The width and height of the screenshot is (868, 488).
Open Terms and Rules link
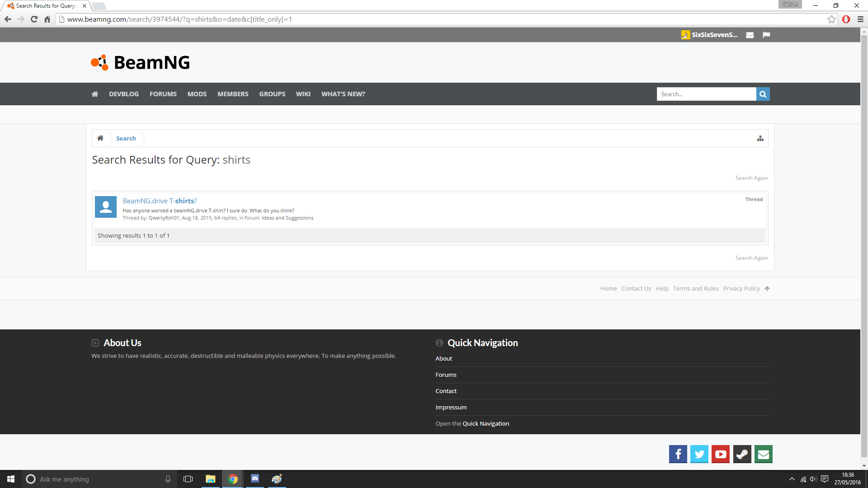click(x=695, y=289)
